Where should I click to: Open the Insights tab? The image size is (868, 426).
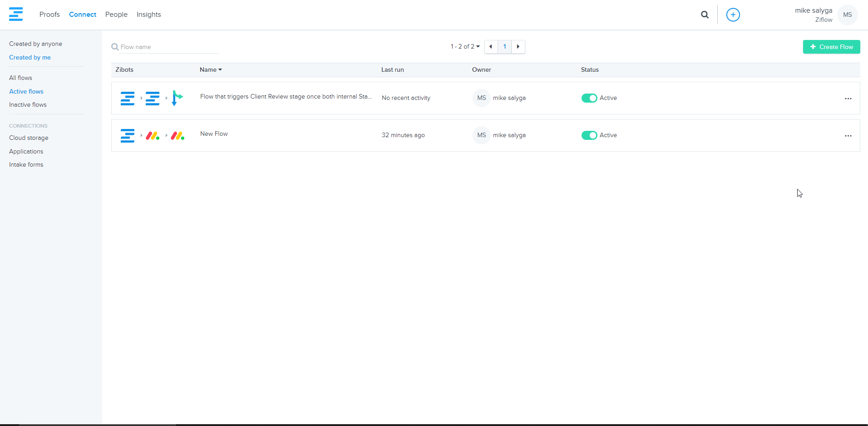point(148,15)
